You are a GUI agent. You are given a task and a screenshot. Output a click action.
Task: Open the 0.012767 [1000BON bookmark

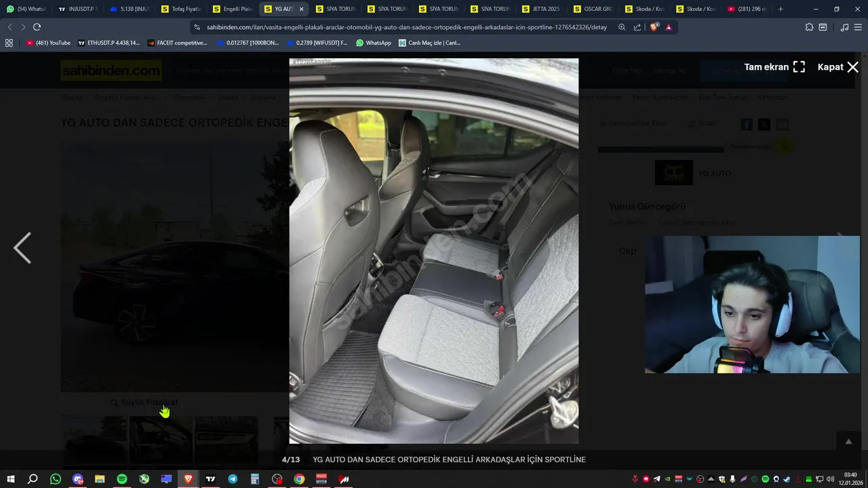coord(248,43)
